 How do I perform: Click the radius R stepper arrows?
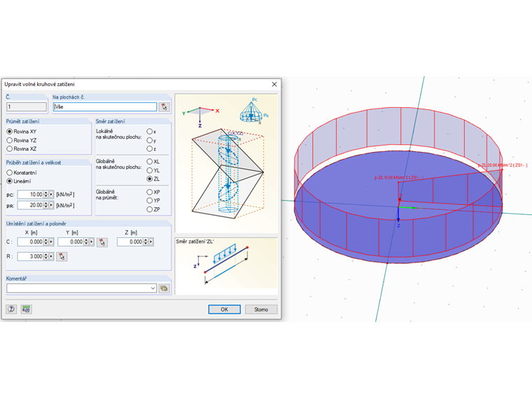[x=45, y=256]
